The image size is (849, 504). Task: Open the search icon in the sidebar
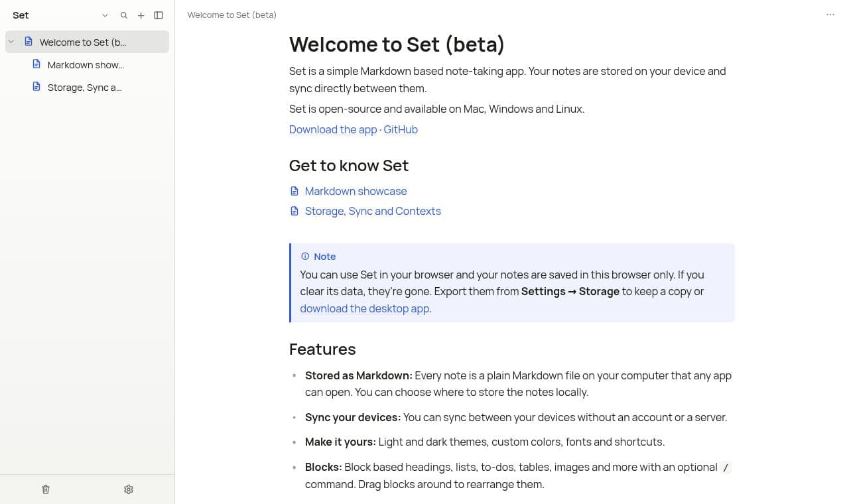tap(124, 15)
